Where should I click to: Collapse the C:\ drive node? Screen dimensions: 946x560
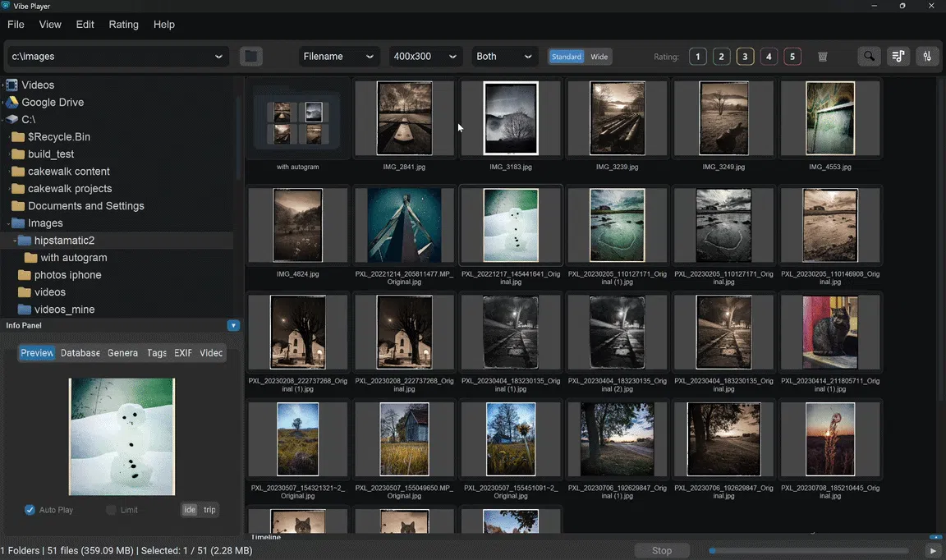(2, 120)
